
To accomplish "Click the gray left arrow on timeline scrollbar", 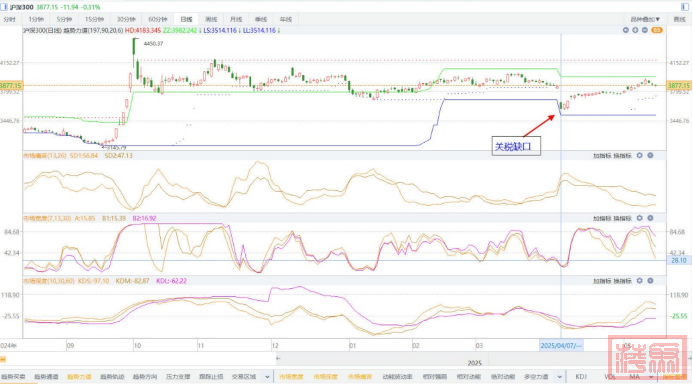I will point(278,358).
